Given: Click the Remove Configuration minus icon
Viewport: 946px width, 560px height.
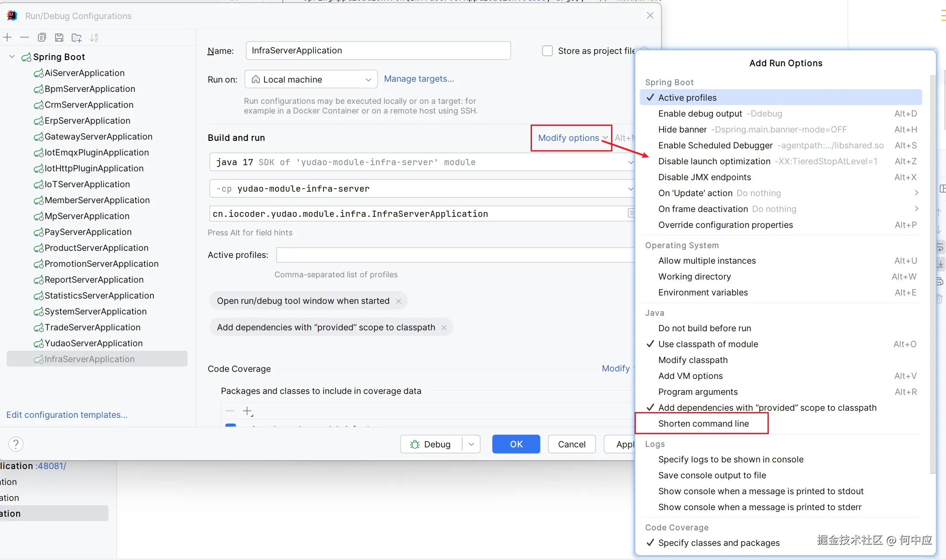Looking at the screenshot, I should 24,38.
